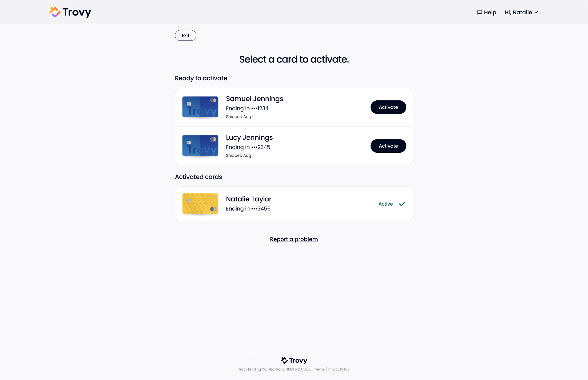The width and height of the screenshot is (588, 380).
Task: Click the Trovy logo in the header
Action: pyautogui.click(x=70, y=12)
